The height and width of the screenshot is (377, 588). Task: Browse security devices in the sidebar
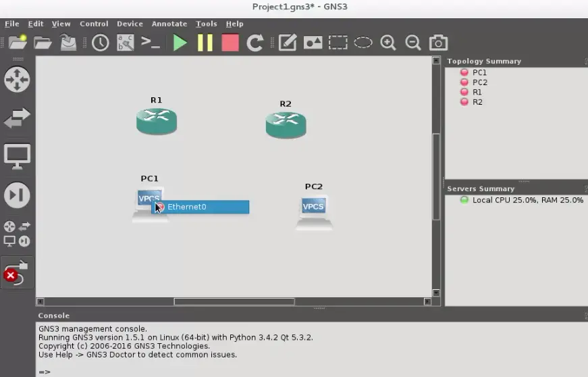coord(17,195)
